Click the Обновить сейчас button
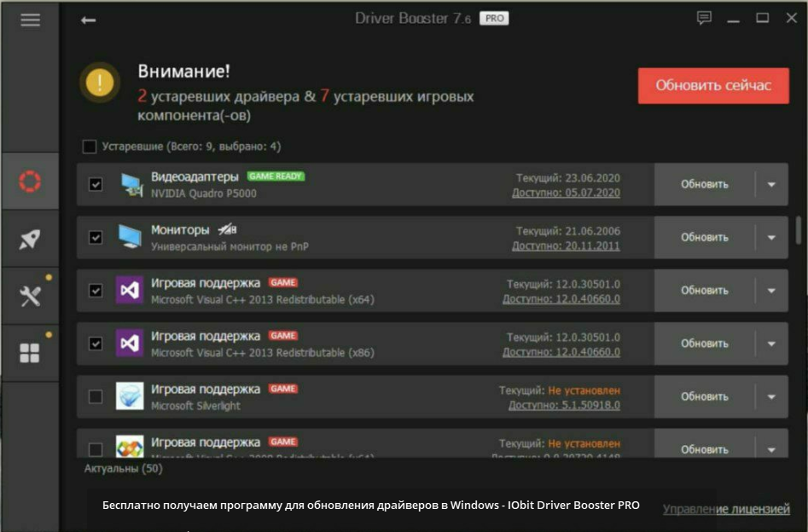 coord(713,85)
